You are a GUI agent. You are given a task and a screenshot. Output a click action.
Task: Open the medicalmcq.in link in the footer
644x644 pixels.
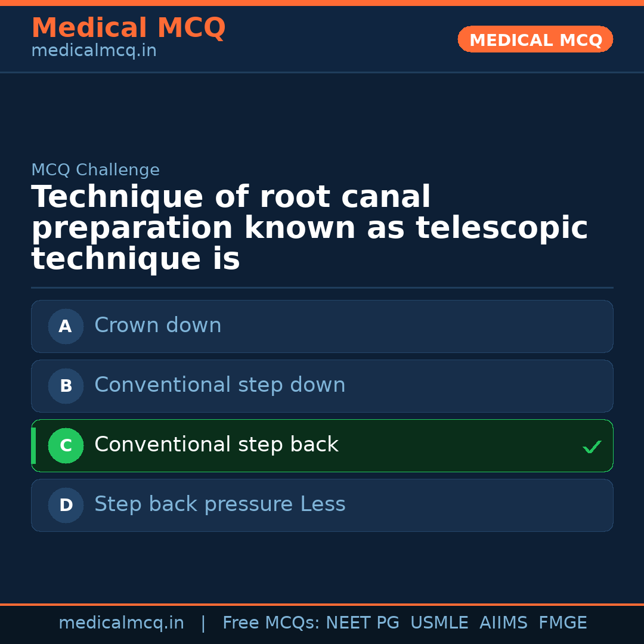[x=121, y=623]
